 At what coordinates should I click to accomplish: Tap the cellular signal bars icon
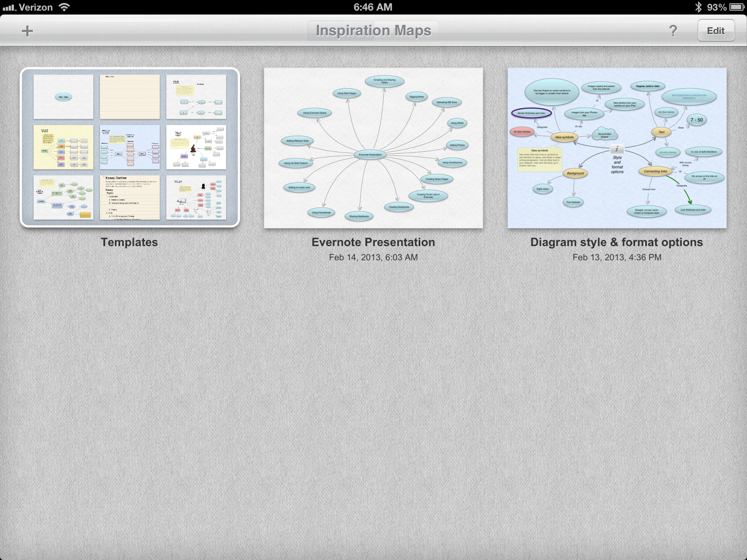coord(9,7)
